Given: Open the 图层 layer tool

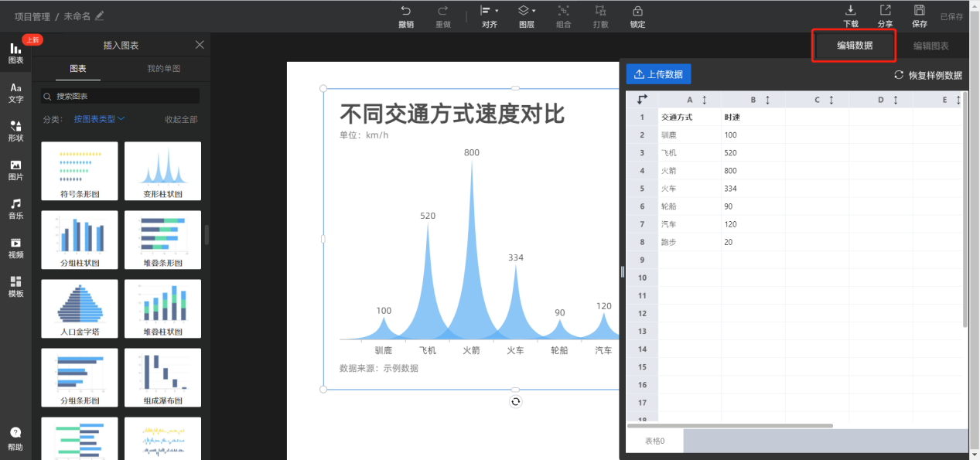Looking at the screenshot, I should (526, 16).
